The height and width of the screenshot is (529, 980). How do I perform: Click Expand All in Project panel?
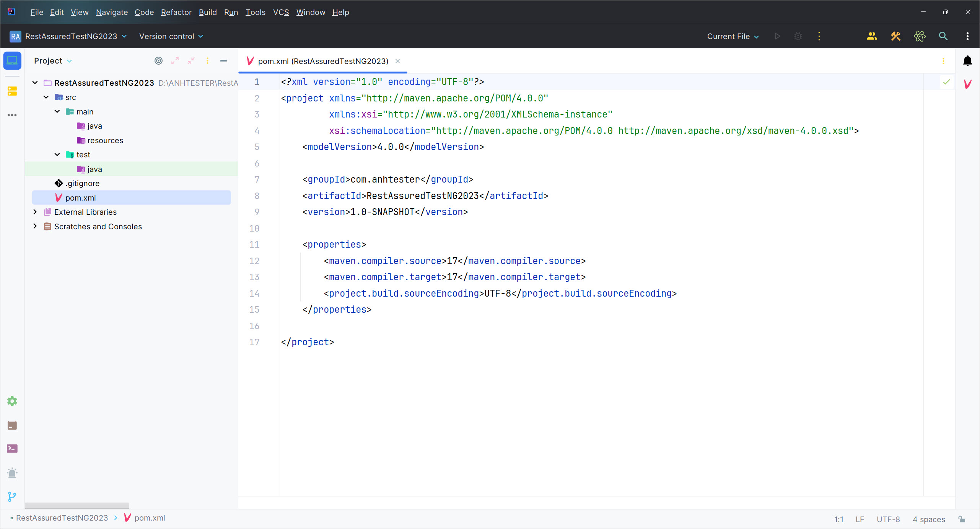pyautogui.click(x=175, y=61)
